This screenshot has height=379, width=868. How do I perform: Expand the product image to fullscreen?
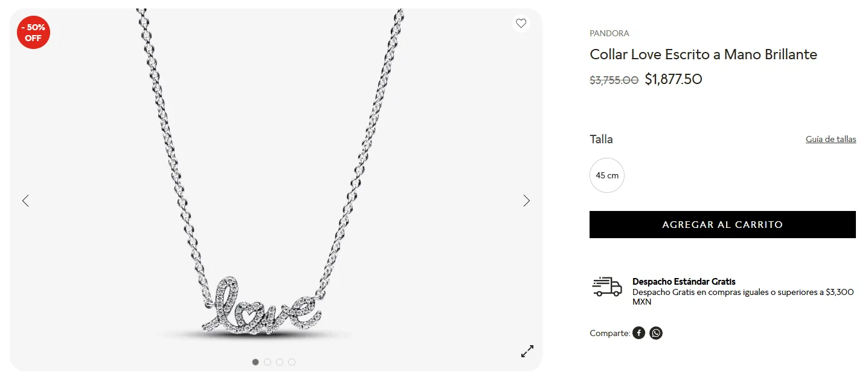527,351
